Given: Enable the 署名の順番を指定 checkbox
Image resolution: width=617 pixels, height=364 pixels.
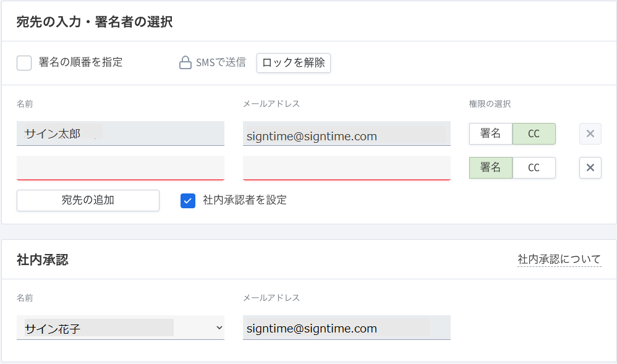Looking at the screenshot, I should 24,63.
